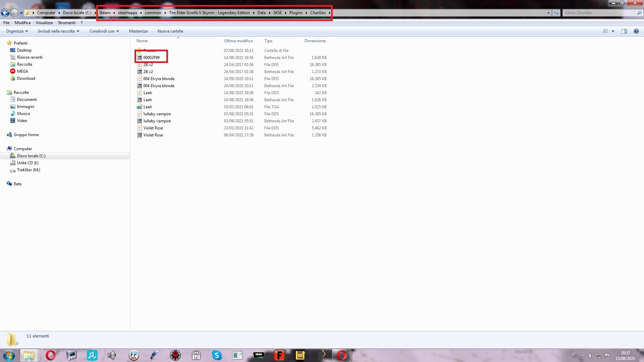Sort by the Ultima modifica column

click(241, 41)
